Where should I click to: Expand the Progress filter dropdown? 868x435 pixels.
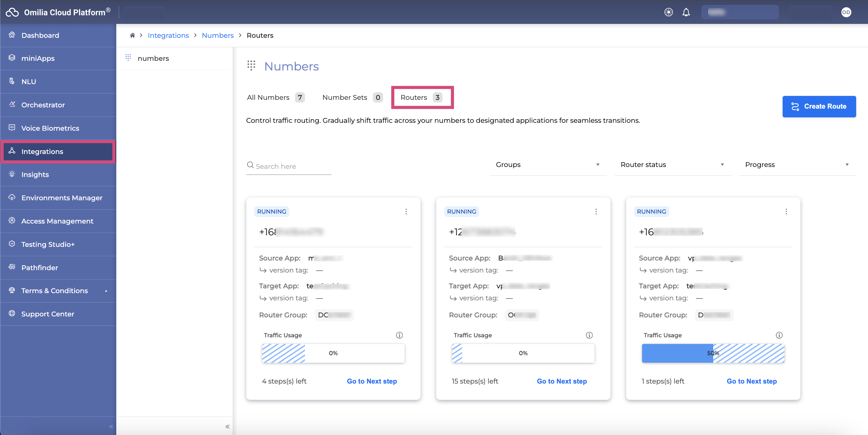point(797,165)
